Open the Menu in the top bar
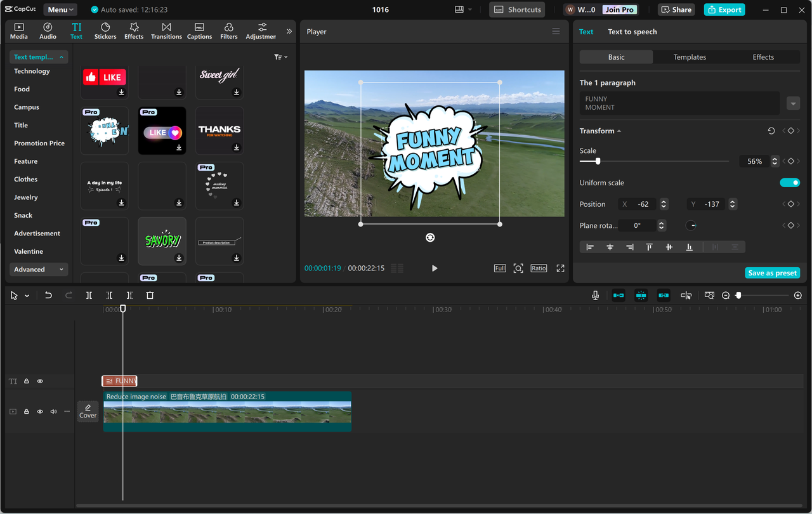Screen dimensions: 812x514 click(x=60, y=9)
